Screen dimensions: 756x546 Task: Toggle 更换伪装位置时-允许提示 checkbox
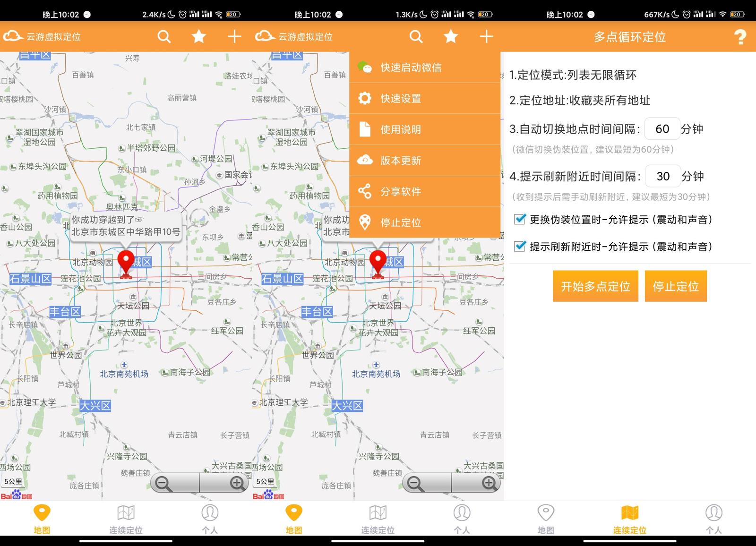tap(520, 219)
